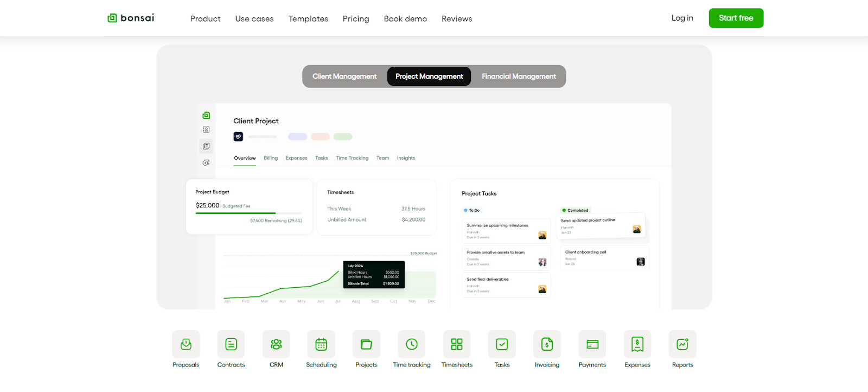Select the Projects folder icon
This screenshot has height=392, width=868.
366,344
